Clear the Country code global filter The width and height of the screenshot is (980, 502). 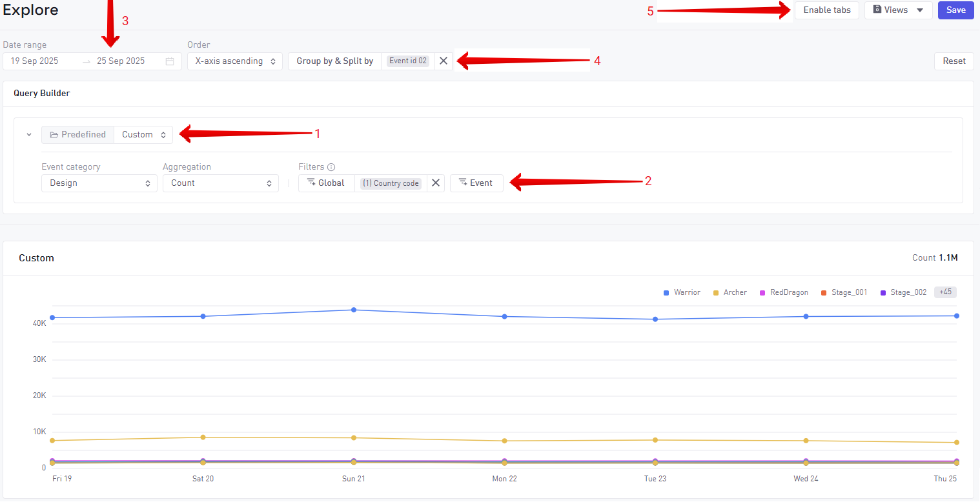436,183
